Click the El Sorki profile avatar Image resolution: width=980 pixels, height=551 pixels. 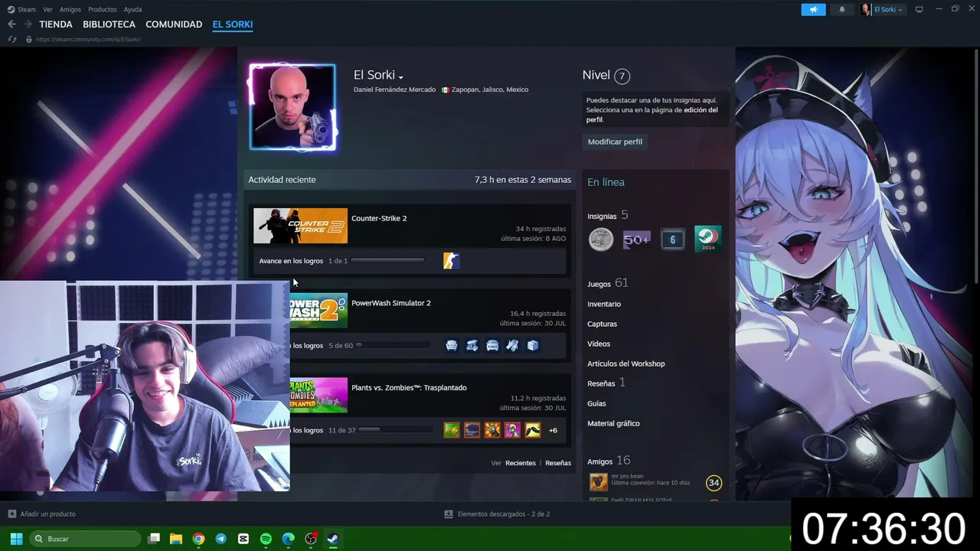pyautogui.click(x=292, y=107)
